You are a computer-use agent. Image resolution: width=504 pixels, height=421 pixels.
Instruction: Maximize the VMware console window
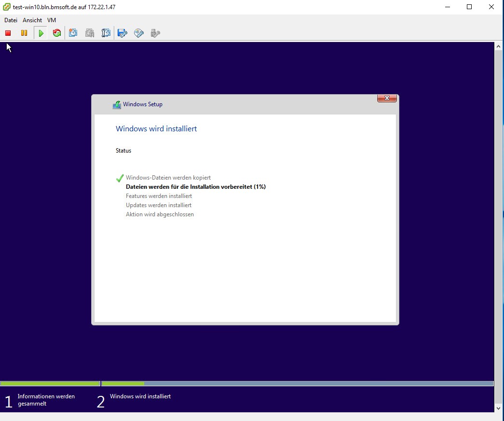(469, 7)
